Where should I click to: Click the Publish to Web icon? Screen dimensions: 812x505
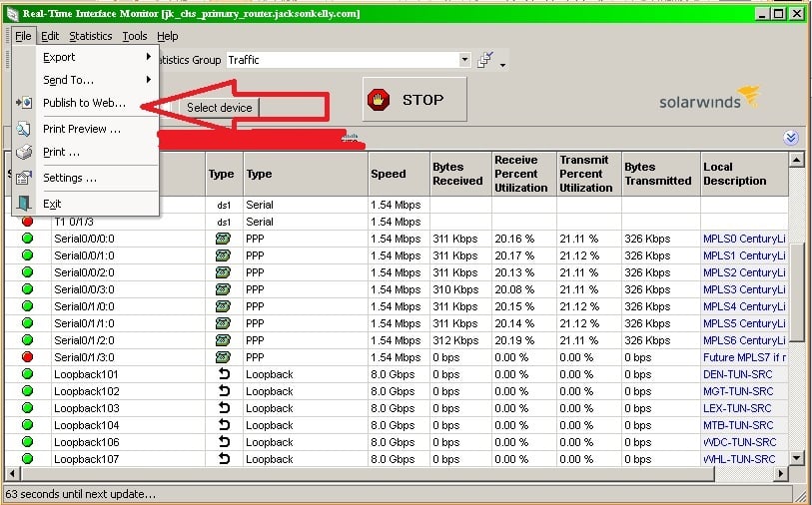tap(24, 103)
